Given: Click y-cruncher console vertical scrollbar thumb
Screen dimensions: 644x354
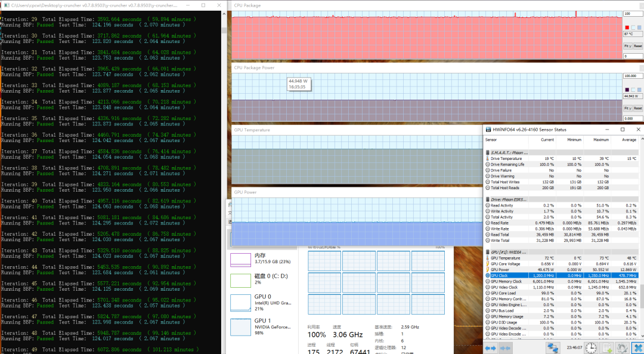Looking at the screenshot, I should click(x=224, y=30).
